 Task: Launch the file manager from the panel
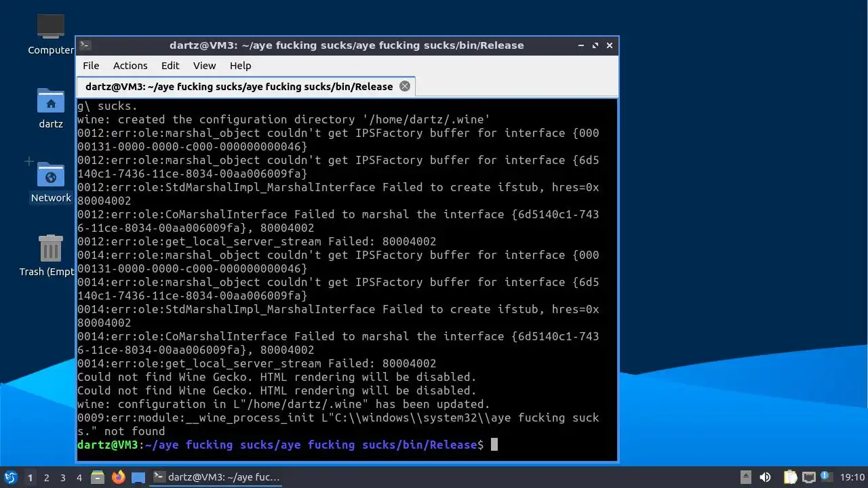pos(98,477)
